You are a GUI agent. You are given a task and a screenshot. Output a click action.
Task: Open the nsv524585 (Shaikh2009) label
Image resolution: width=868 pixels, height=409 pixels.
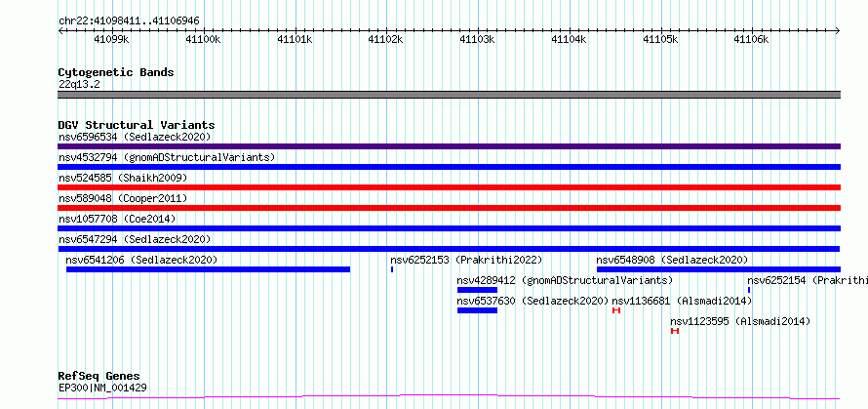click(x=123, y=178)
